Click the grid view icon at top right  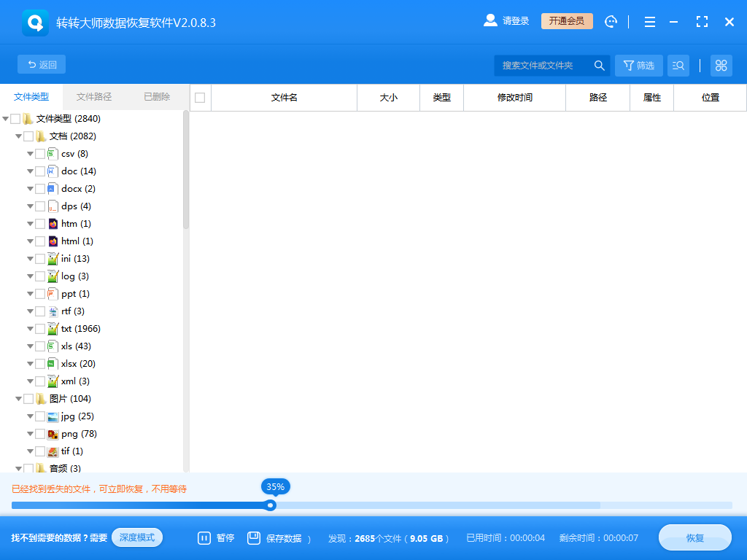721,65
